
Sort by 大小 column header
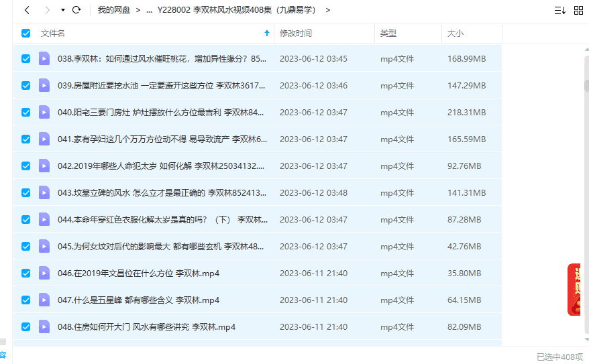coord(456,33)
